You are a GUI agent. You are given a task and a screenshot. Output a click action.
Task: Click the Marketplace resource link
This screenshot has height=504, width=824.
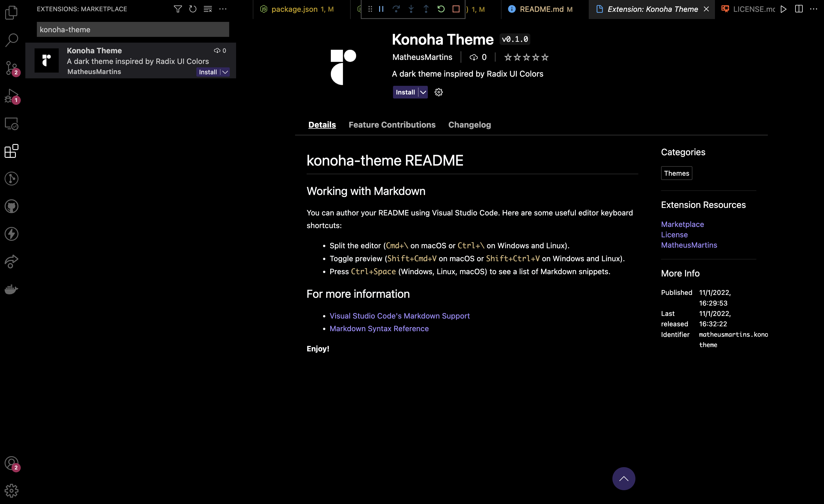point(682,224)
